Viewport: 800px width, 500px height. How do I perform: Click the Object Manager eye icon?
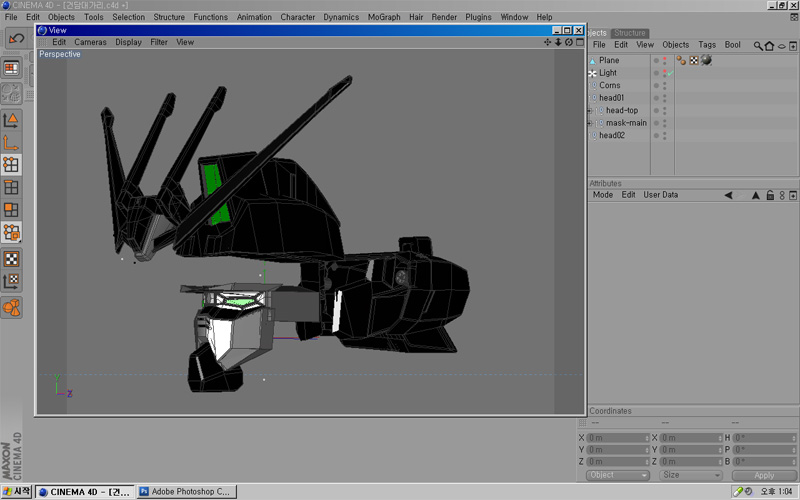point(782,46)
